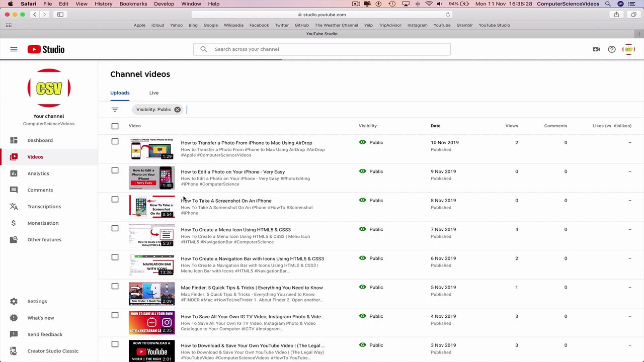Click the Other features icon
This screenshot has width=644, height=362.
14,240
